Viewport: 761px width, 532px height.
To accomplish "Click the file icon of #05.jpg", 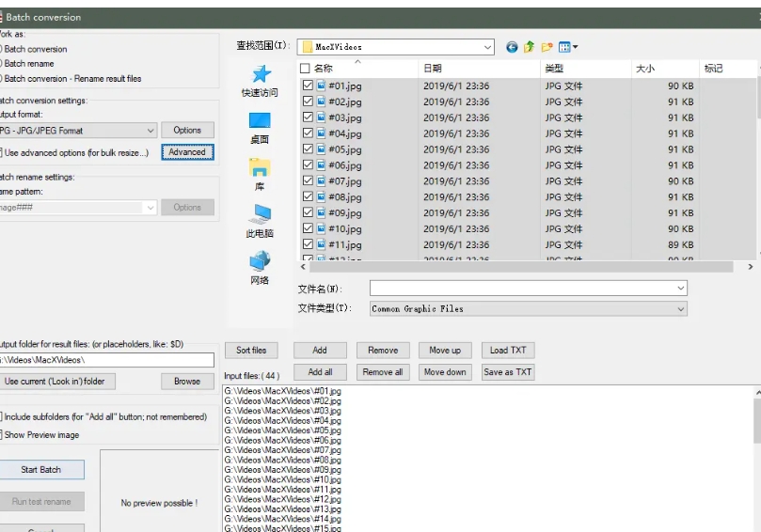I will point(322,149).
